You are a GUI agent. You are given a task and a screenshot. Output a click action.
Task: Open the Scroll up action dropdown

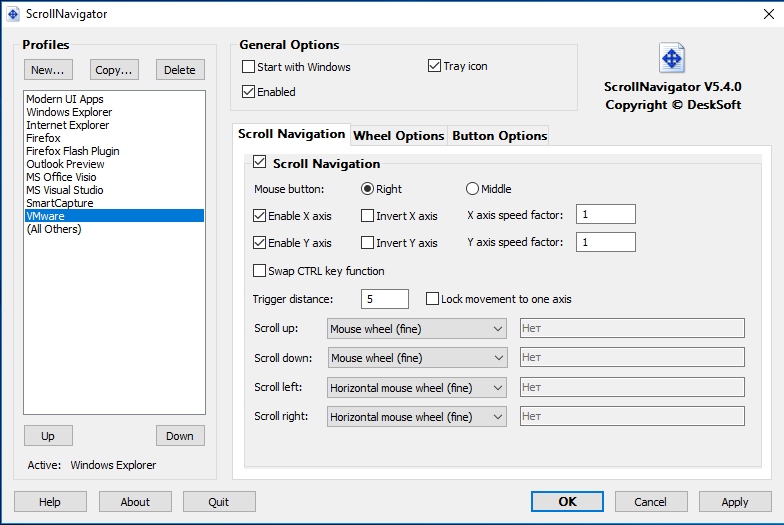pyautogui.click(x=416, y=328)
